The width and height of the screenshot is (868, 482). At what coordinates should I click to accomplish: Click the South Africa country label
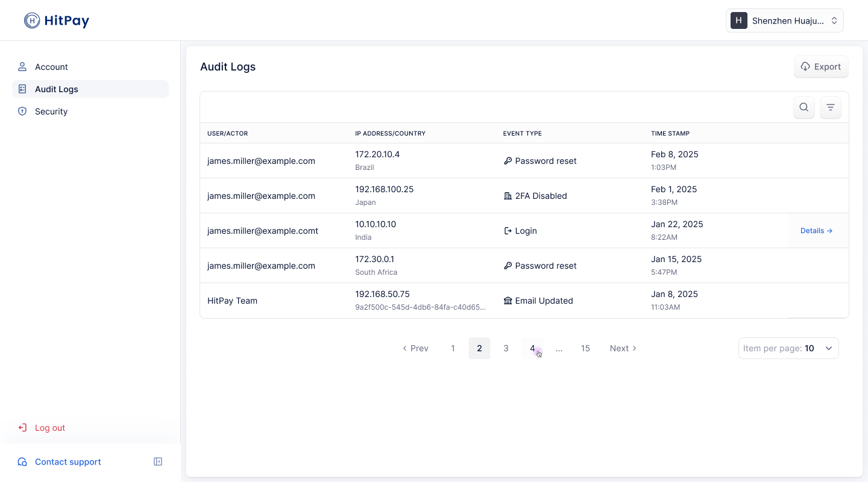tap(376, 272)
